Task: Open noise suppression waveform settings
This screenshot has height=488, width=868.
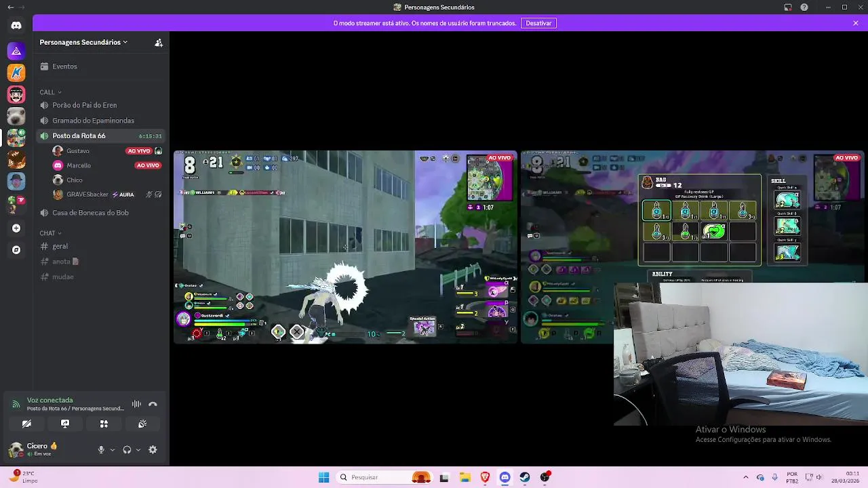Action: (136, 404)
